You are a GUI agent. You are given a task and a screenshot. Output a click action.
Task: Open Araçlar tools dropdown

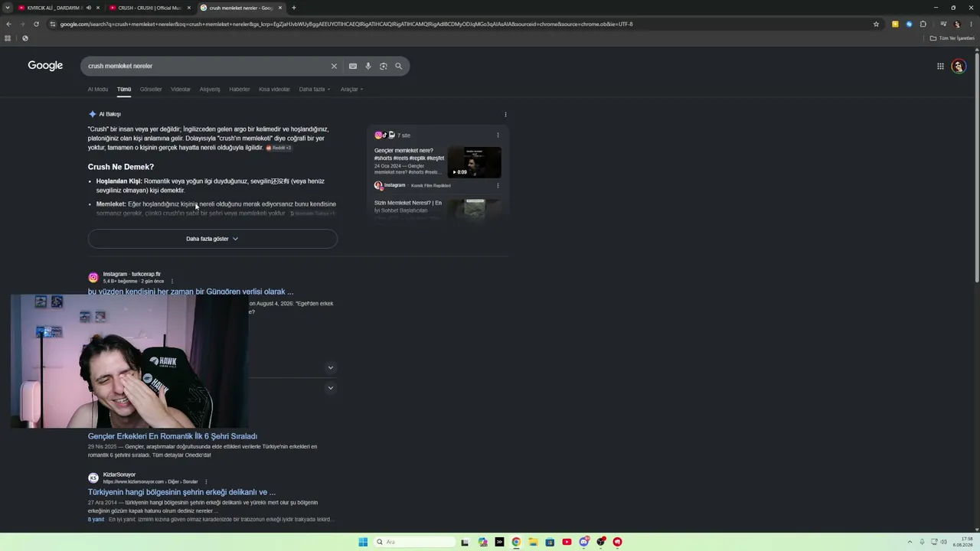[351, 90]
